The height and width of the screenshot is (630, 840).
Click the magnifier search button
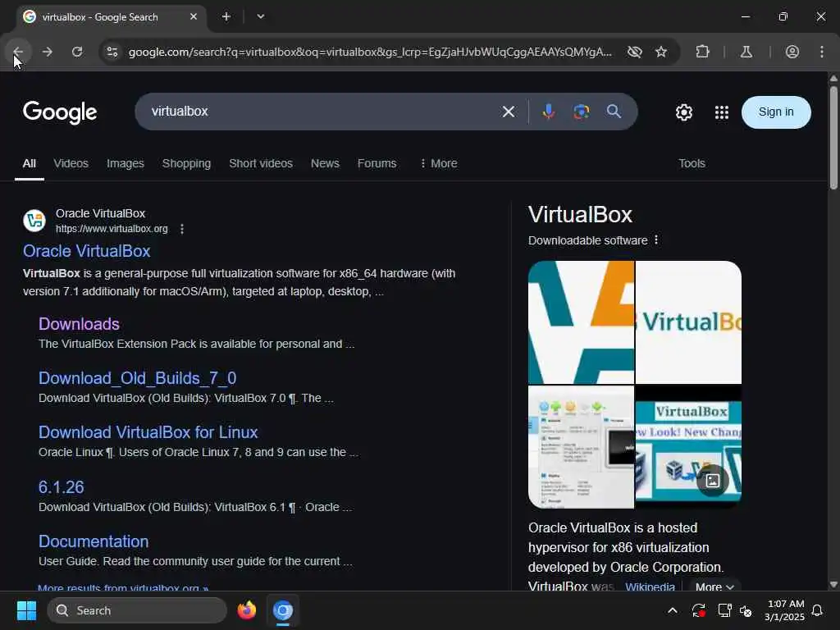coord(614,112)
